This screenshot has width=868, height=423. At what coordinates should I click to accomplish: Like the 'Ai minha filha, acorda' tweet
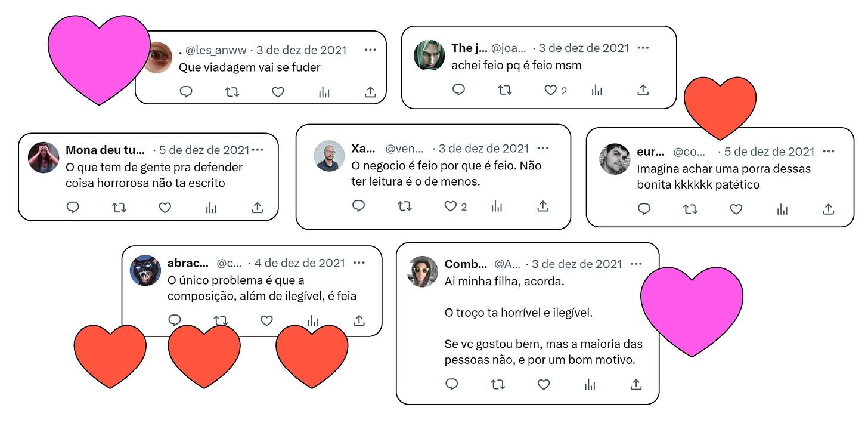544,385
